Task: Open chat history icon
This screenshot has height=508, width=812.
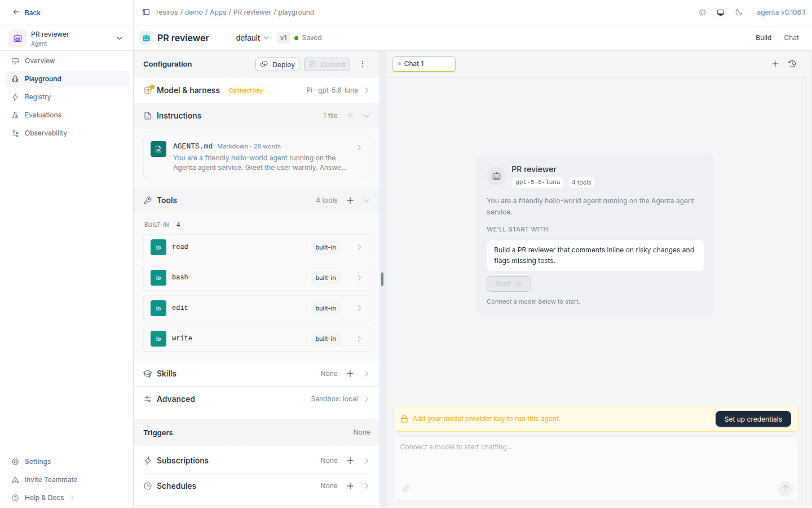Action: coord(792,64)
